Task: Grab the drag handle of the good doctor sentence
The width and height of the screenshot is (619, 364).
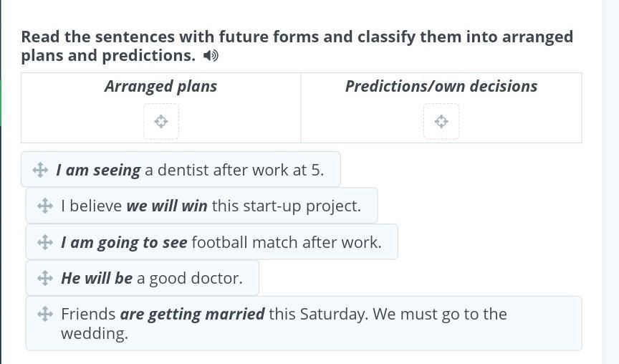Action: tap(44, 278)
